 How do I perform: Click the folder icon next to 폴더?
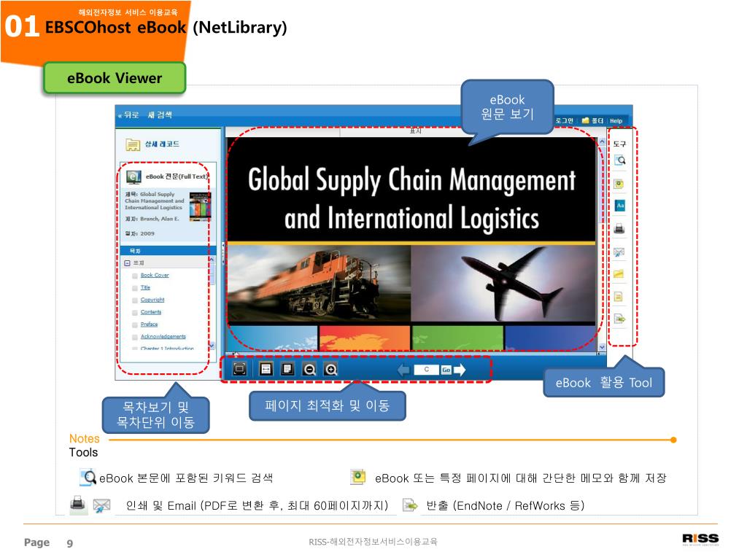[586, 120]
